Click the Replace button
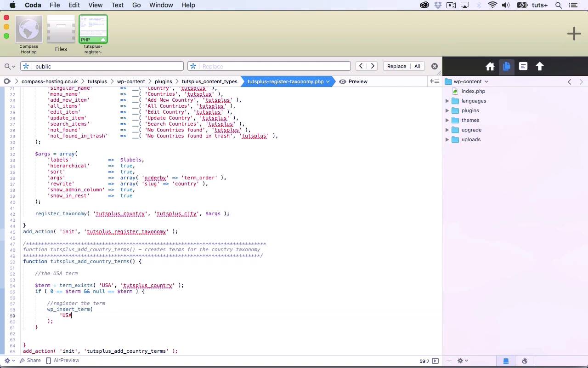Viewport: 588px width, 368px height. (396, 66)
